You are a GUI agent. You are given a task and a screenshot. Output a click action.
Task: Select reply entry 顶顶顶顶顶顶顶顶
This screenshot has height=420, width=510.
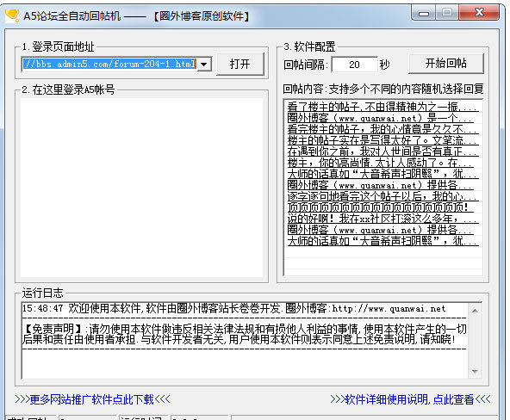pyautogui.click(x=380, y=207)
